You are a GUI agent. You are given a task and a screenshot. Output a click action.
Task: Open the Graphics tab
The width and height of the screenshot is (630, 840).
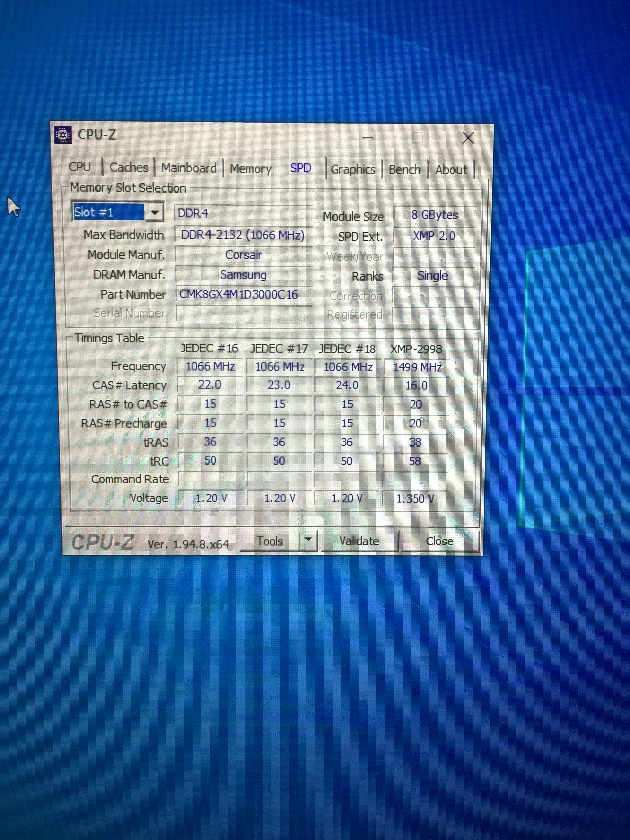[353, 169]
